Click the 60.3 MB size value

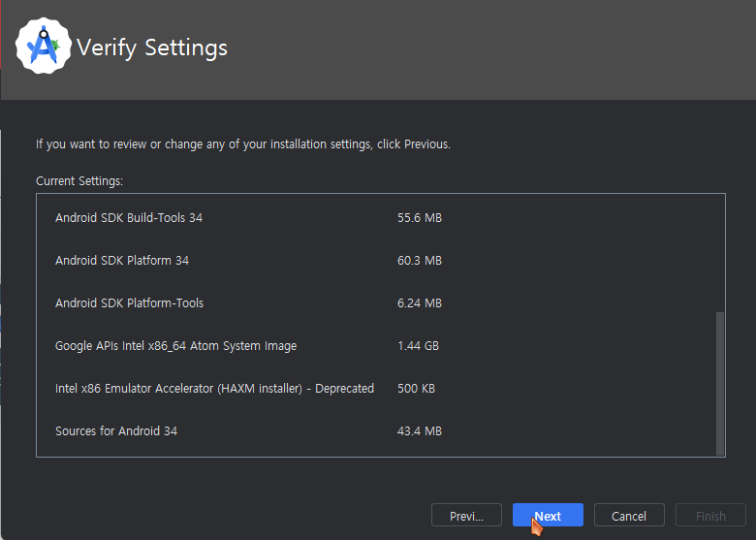tap(420, 261)
